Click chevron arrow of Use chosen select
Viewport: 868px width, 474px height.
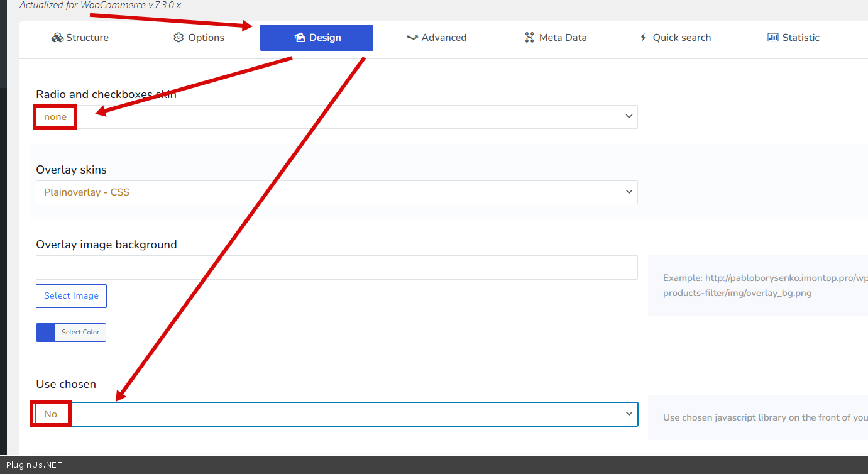click(x=629, y=414)
